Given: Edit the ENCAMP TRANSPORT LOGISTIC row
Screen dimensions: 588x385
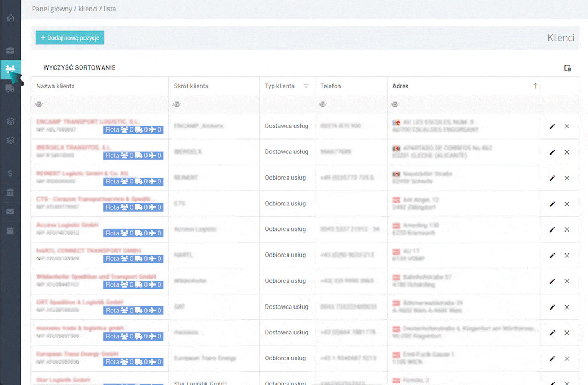Looking at the screenshot, I should [552, 126].
